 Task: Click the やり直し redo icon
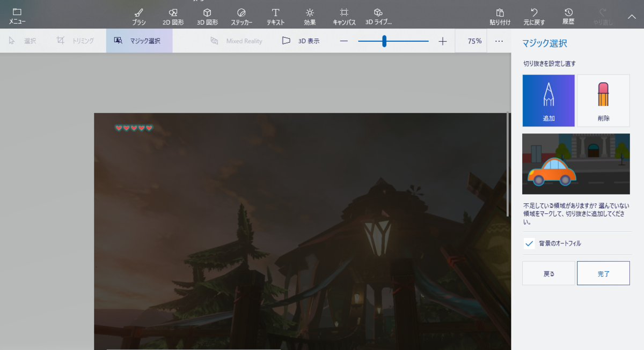602,17
